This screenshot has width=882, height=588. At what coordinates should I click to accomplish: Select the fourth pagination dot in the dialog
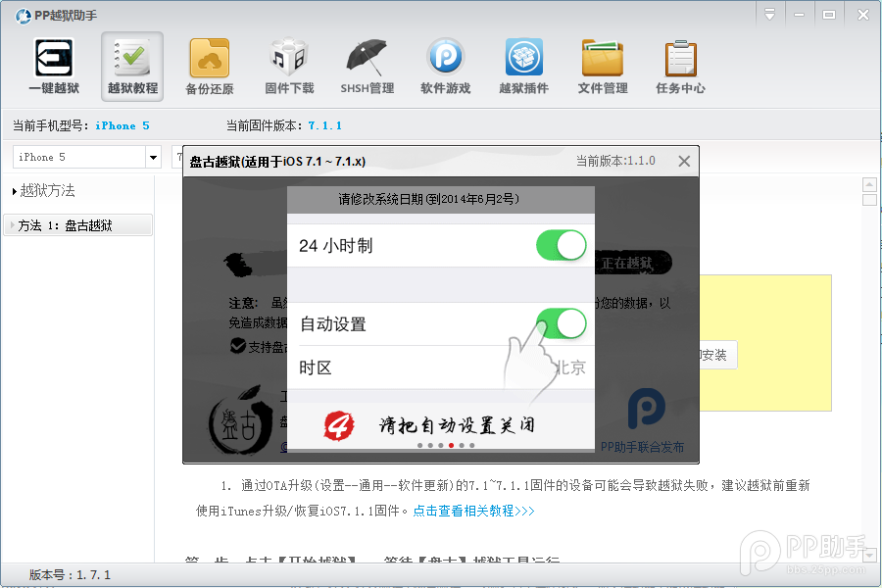tap(450, 444)
